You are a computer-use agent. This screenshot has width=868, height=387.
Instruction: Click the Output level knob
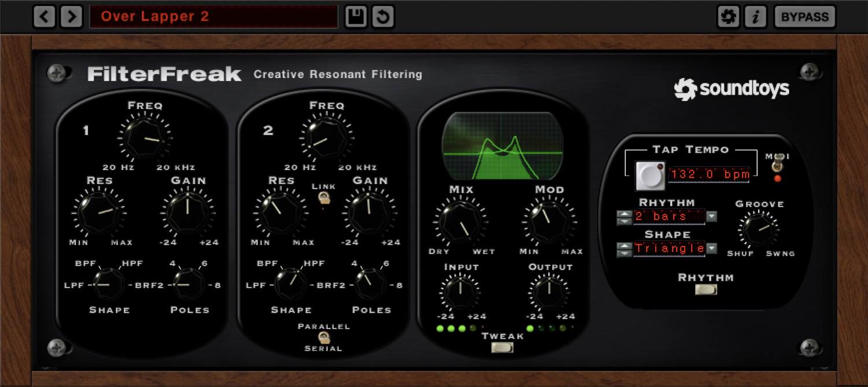pos(550,292)
